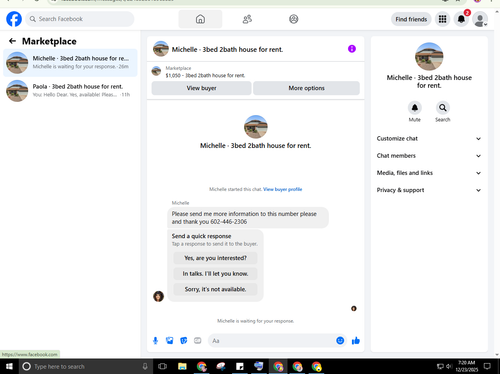Open the Windows Start menu
Image resolution: width=500 pixels, height=374 pixels.
pos(9,367)
